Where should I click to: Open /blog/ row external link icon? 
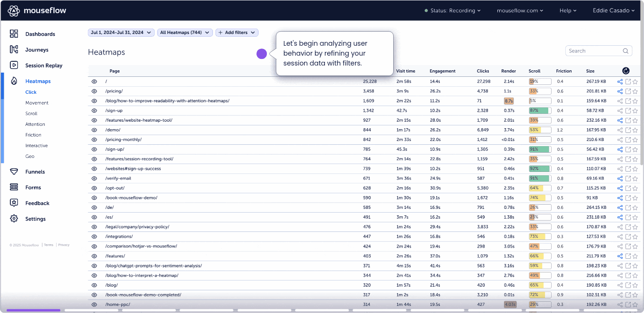point(628,285)
